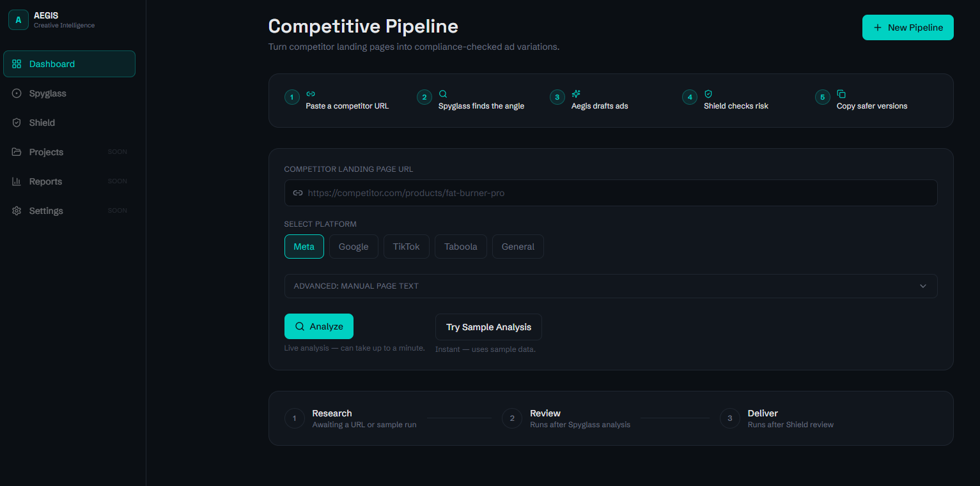Click the magnifier icon above Spyglass finds the angle
The width and height of the screenshot is (980, 486).
tap(443, 94)
